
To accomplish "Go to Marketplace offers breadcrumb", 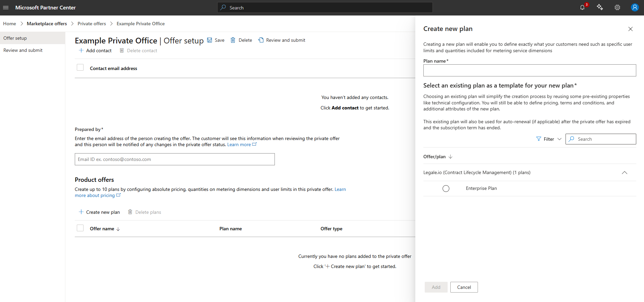I will tap(47, 24).
